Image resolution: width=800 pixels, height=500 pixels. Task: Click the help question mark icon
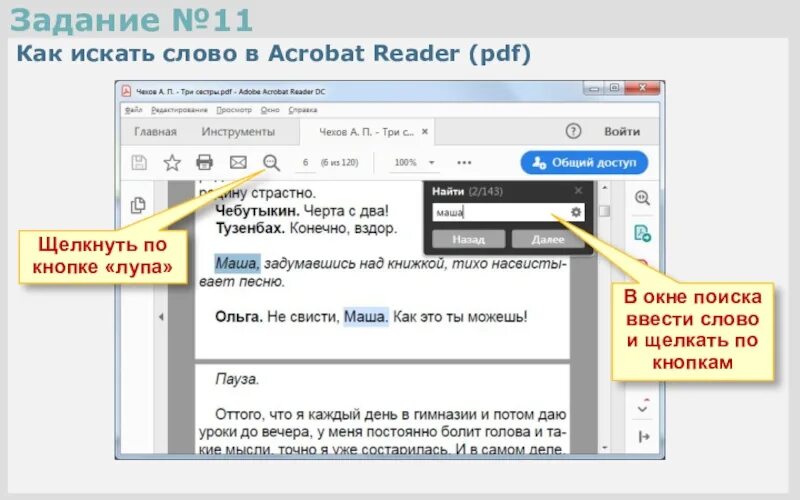click(573, 131)
